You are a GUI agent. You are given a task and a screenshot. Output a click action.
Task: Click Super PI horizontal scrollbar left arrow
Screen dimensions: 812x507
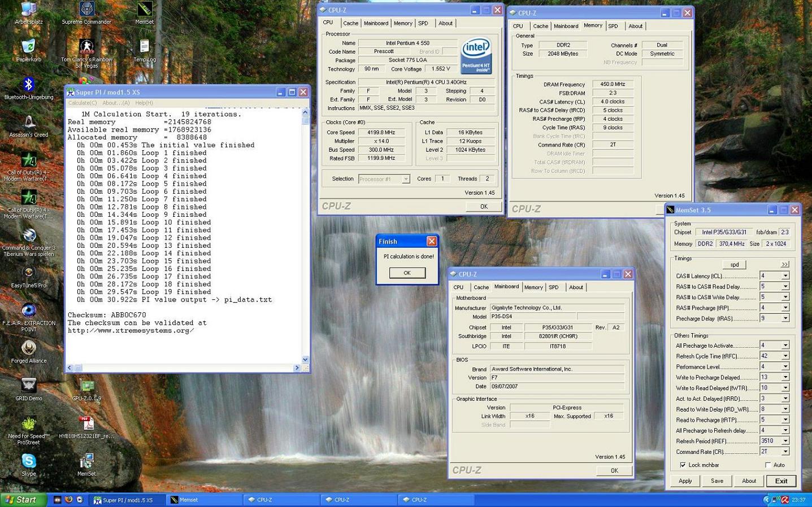pos(71,368)
